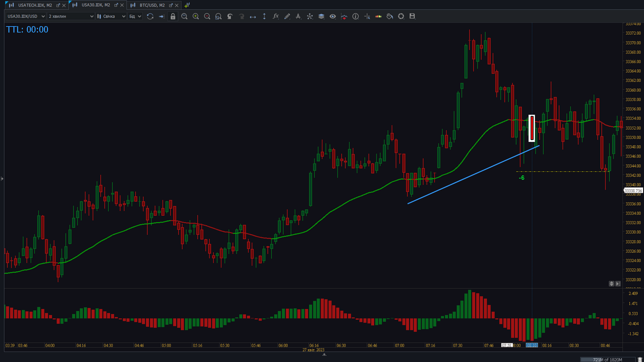
Task: Open the Свічка chart type dropdown
Action: pyautogui.click(x=111, y=16)
